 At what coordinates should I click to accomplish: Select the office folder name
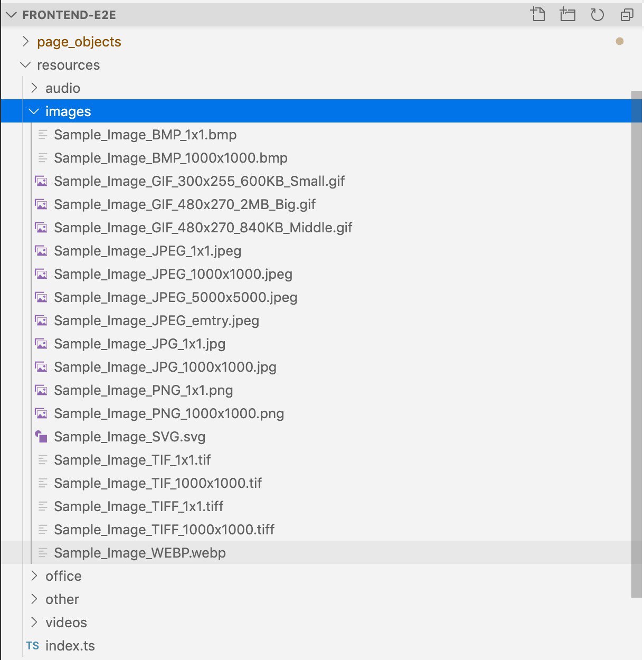pos(63,576)
